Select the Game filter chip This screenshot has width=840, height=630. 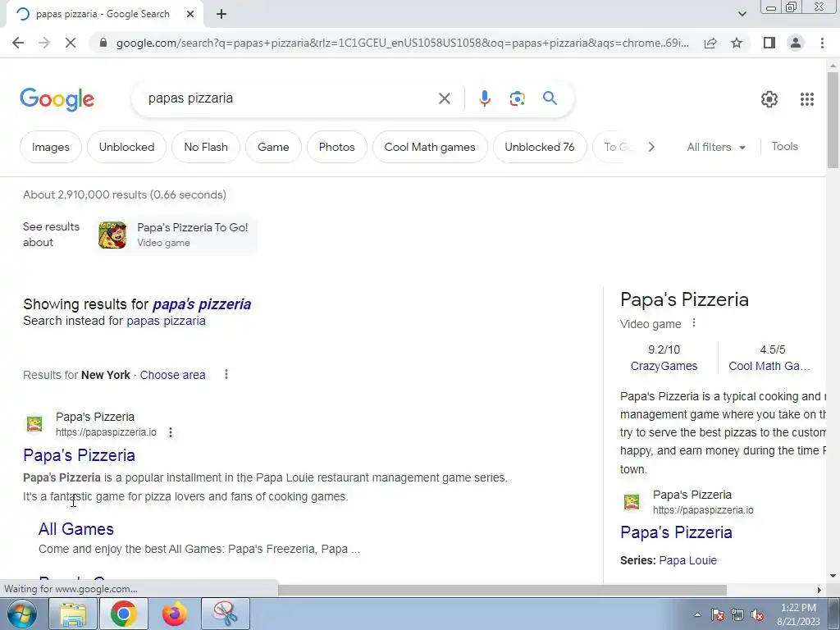[x=273, y=147]
